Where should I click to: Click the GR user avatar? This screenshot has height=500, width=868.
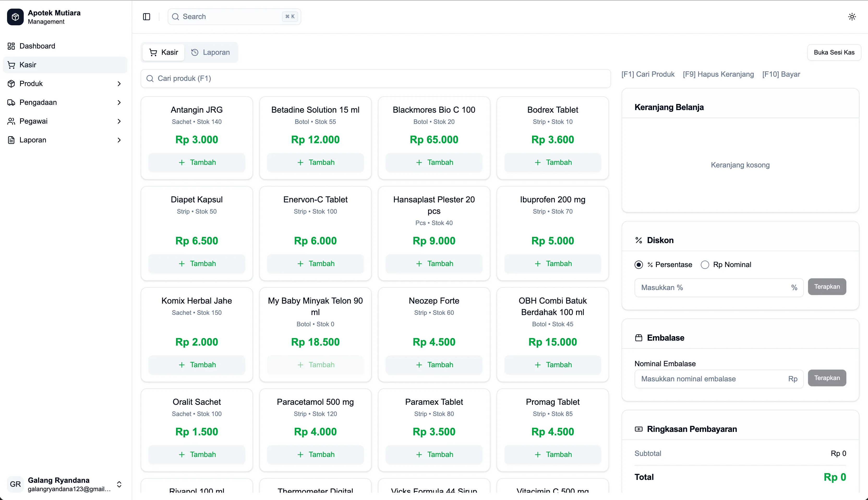(x=15, y=484)
